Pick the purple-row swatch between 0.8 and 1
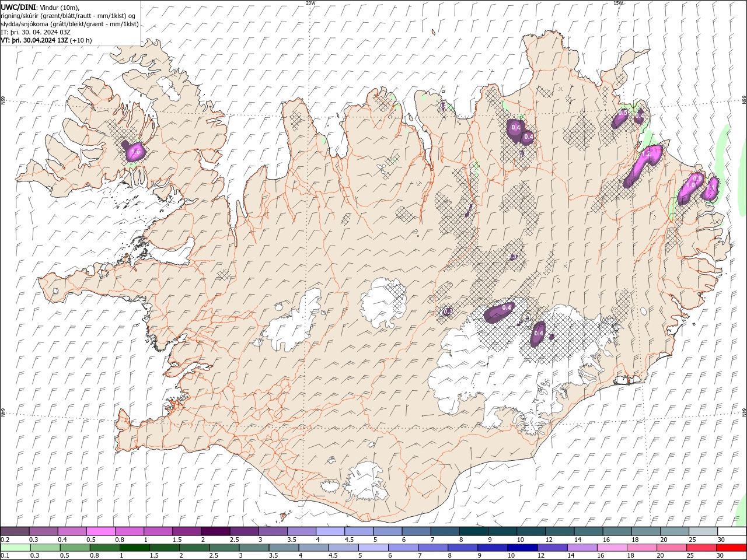Viewport: 747px width, 560px height. 129,531
